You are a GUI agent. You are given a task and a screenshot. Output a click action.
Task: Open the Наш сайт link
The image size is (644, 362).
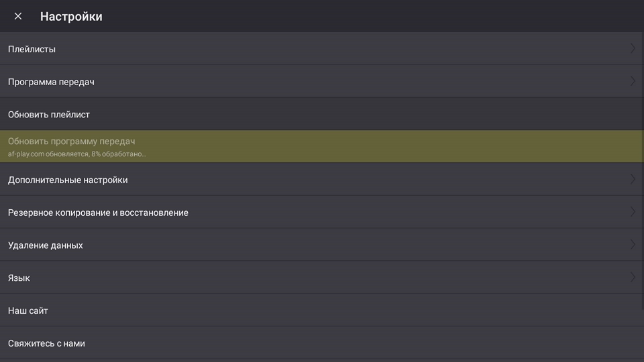[x=28, y=310]
